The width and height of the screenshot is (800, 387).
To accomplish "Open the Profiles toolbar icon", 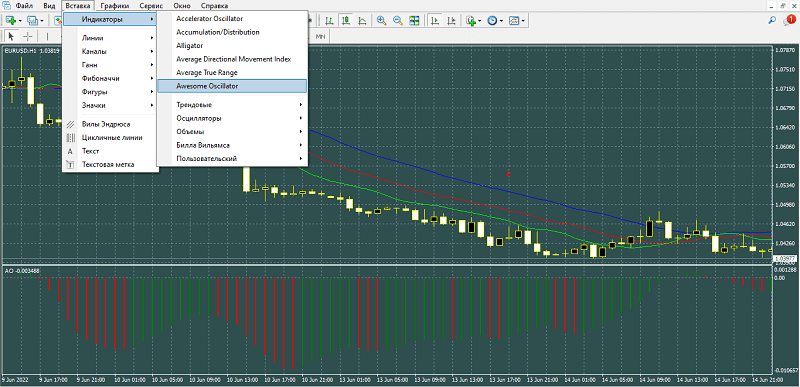I will (33, 20).
